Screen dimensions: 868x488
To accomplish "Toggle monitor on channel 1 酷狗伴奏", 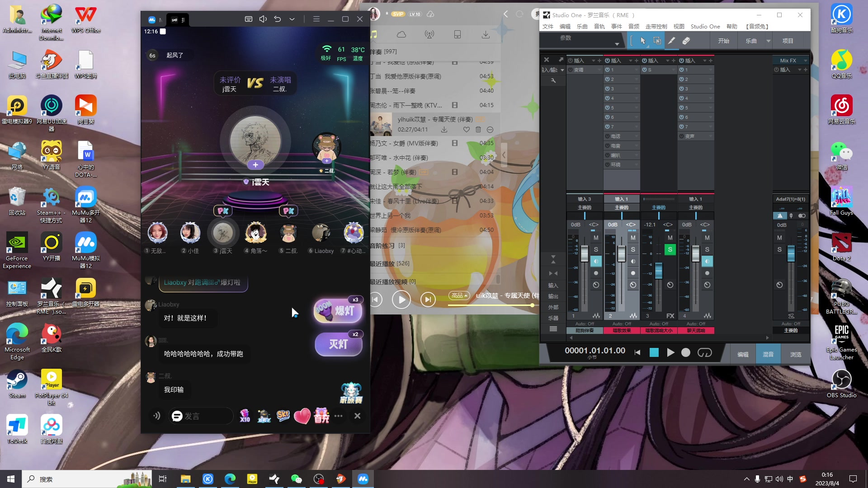I will pyautogui.click(x=596, y=261).
